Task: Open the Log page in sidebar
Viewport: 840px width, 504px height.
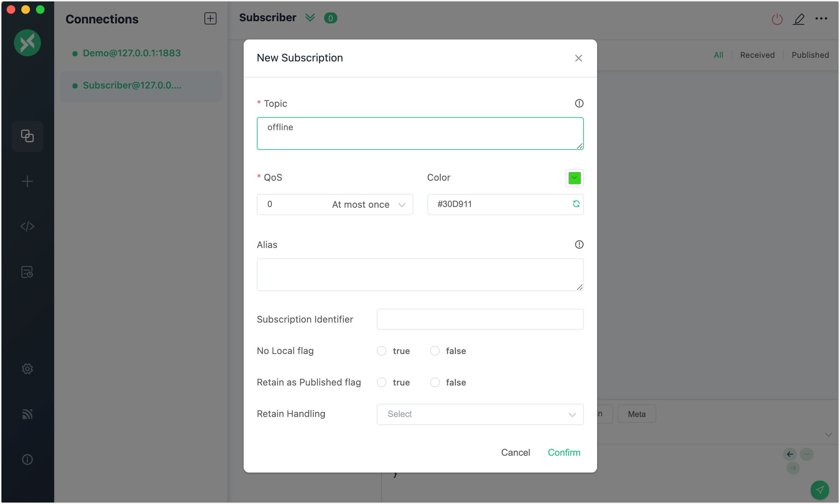Action: pyautogui.click(x=27, y=272)
